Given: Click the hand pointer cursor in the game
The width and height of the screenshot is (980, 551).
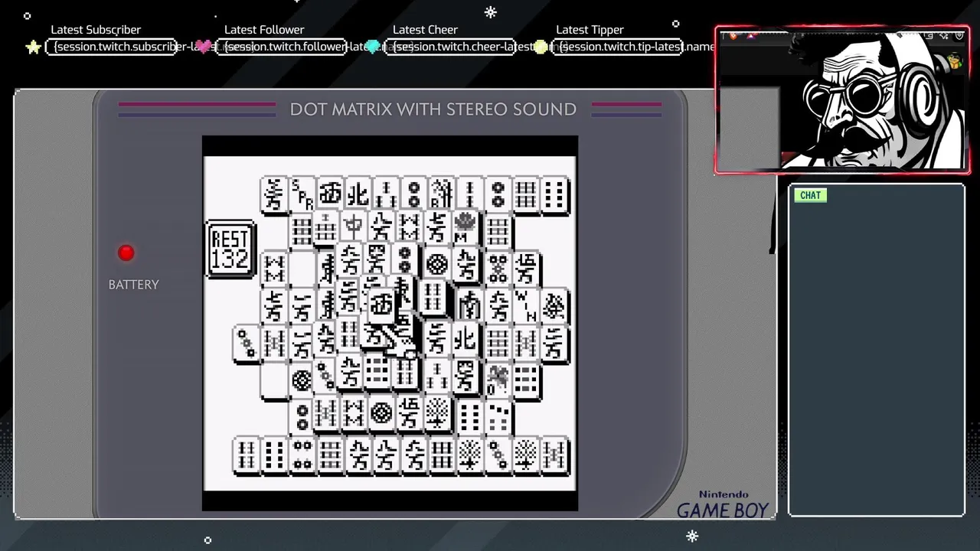Looking at the screenshot, I should pos(400,341).
